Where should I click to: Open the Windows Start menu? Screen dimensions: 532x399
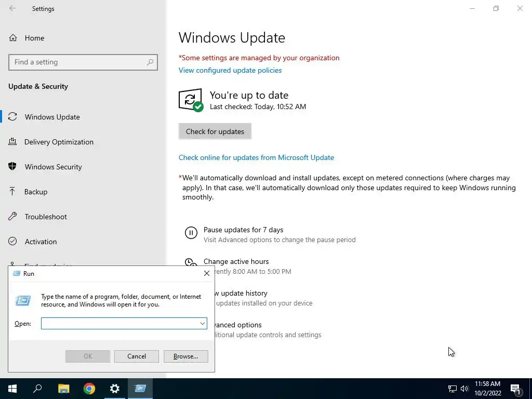click(12, 389)
